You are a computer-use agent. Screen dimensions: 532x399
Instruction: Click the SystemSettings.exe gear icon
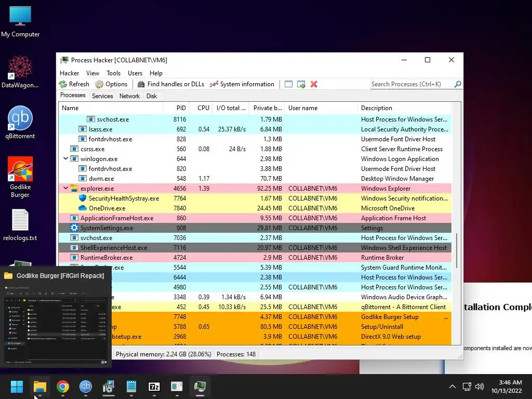tap(74, 228)
